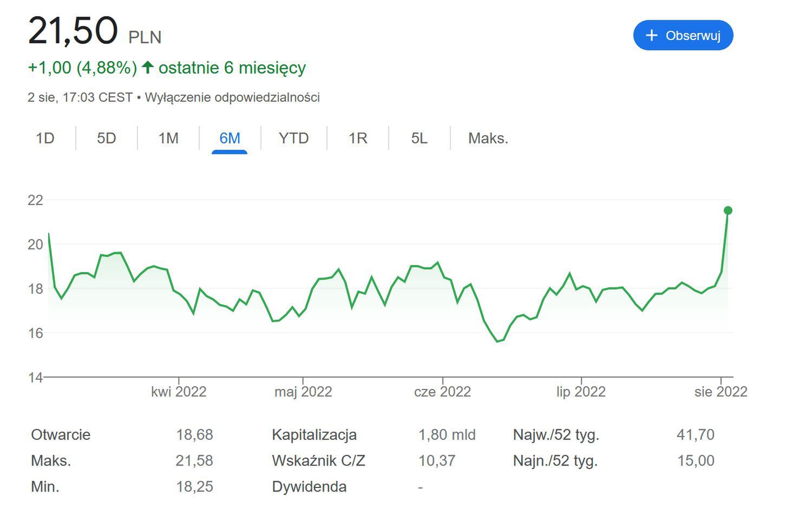Select the active 6M tab
Screen dimensions: 812x515
[230, 138]
